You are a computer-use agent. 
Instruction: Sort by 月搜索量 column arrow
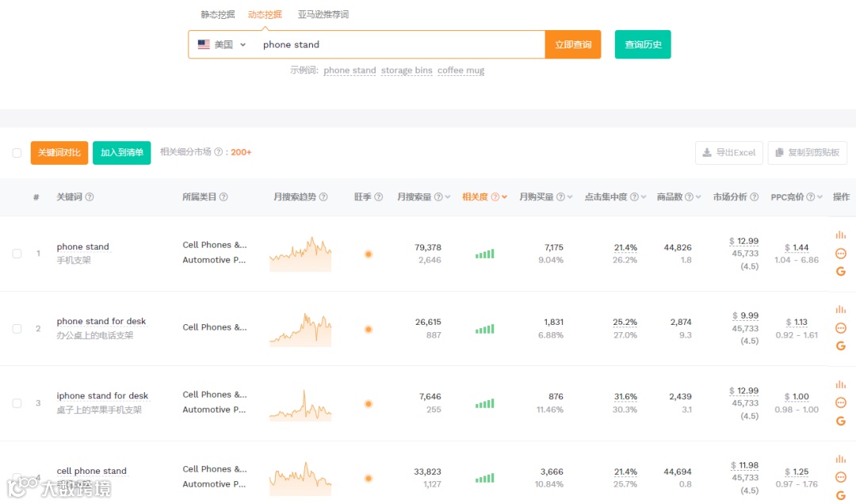click(x=448, y=197)
